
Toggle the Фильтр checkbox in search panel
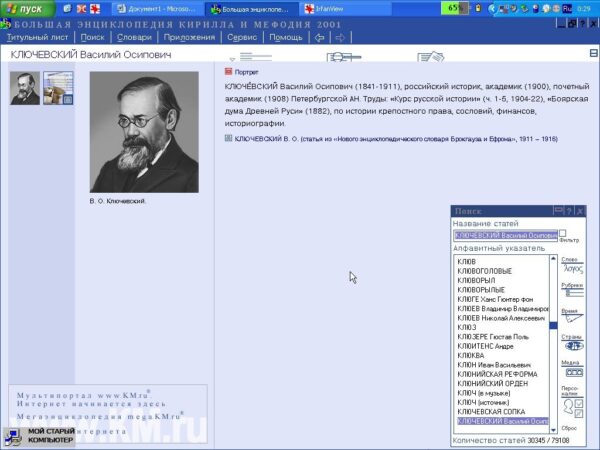(562, 233)
